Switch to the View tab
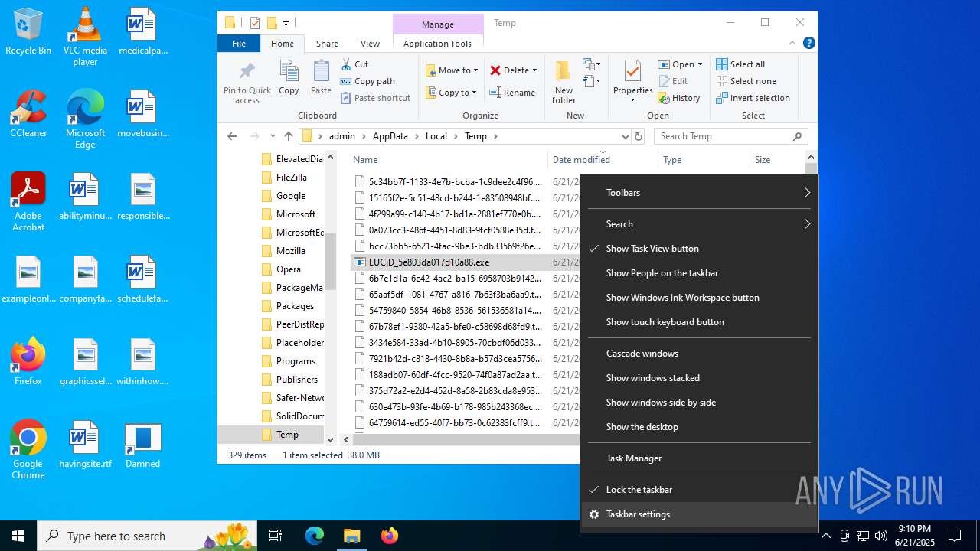Screen dimensions: 980x551 tap(370, 44)
